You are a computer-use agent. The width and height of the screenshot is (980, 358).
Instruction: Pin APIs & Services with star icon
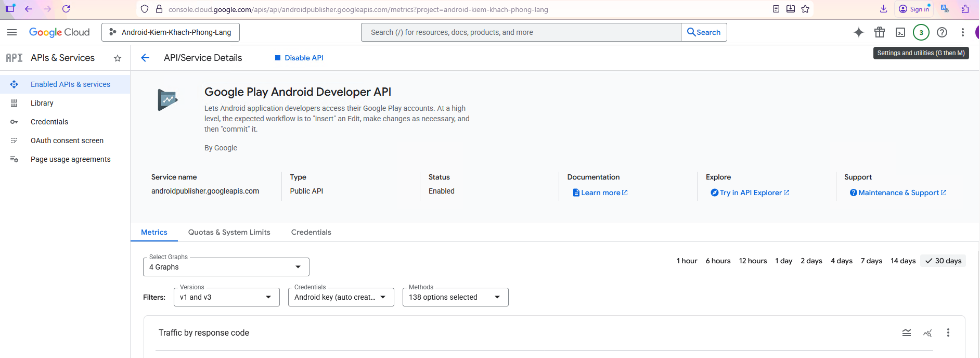click(118, 58)
